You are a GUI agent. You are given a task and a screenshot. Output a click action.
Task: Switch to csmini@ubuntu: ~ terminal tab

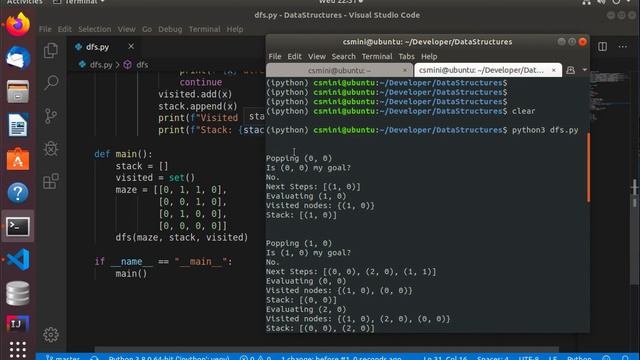click(340, 70)
